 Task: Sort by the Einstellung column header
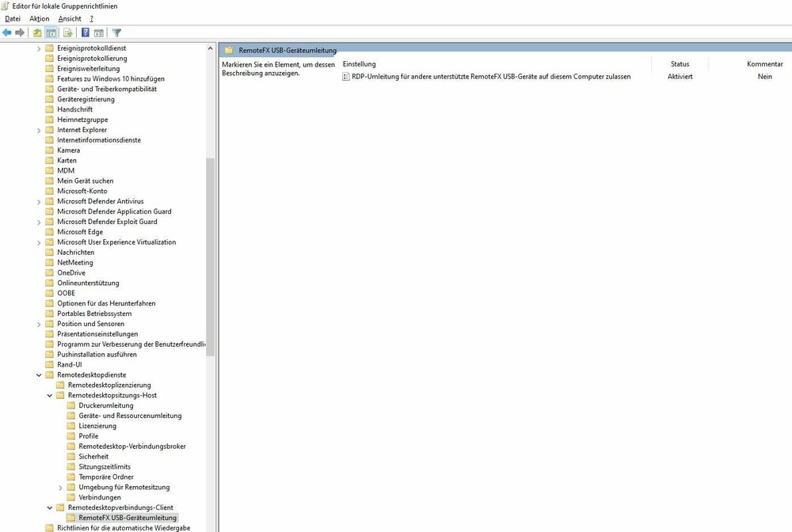[x=360, y=64]
